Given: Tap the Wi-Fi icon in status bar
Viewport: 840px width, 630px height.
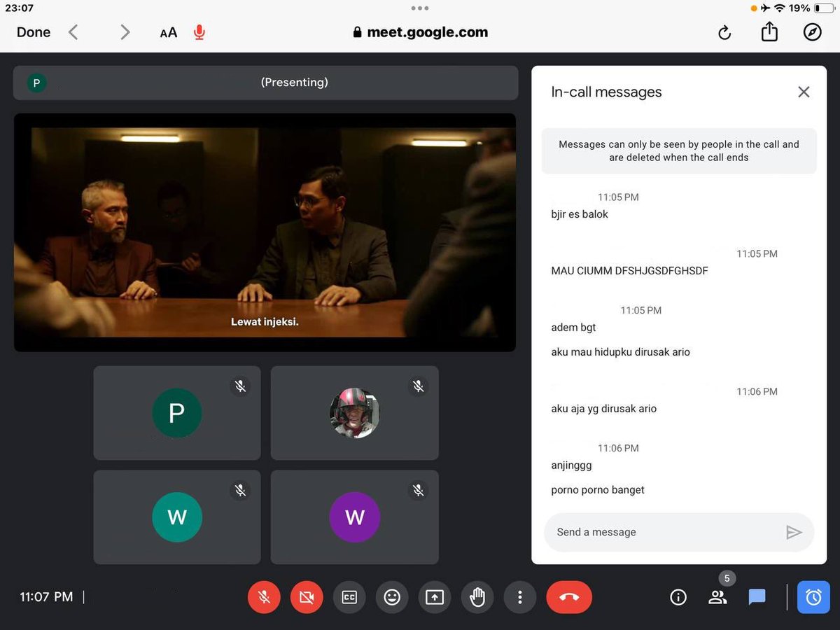Looking at the screenshot, I should (x=779, y=8).
